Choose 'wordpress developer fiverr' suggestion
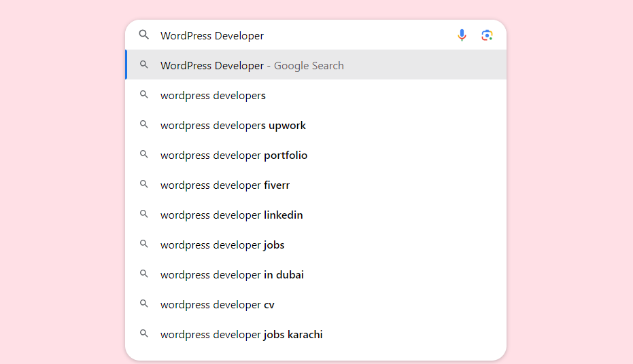 tap(315, 185)
